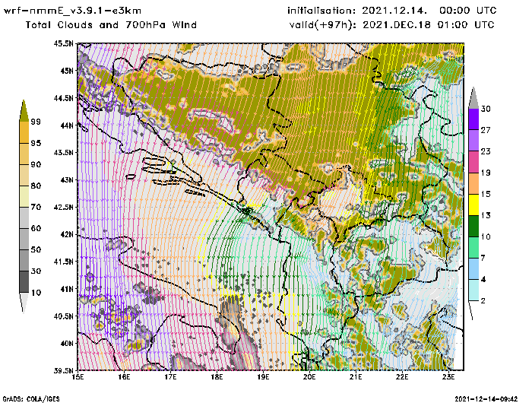532x403 pixels.
Task: Click the 39.5N latitude label
Action: coord(63,370)
